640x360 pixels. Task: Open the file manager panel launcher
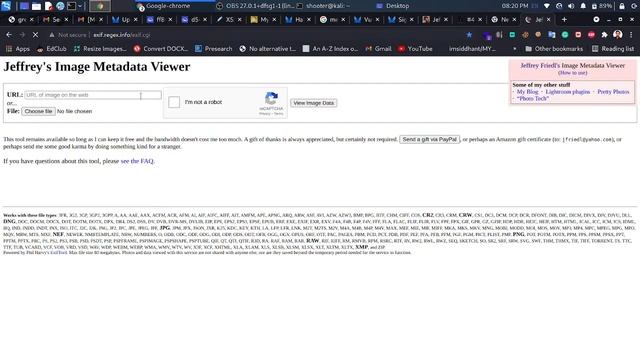pos(36,6)
